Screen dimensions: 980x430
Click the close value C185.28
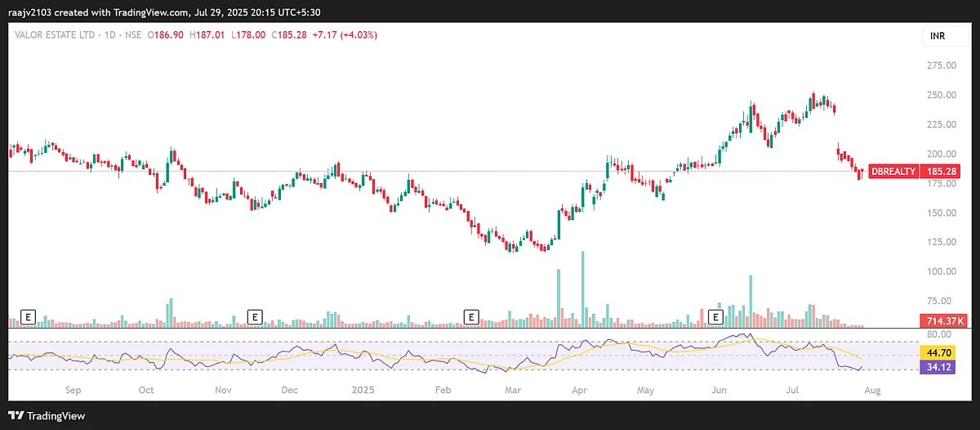287,34
